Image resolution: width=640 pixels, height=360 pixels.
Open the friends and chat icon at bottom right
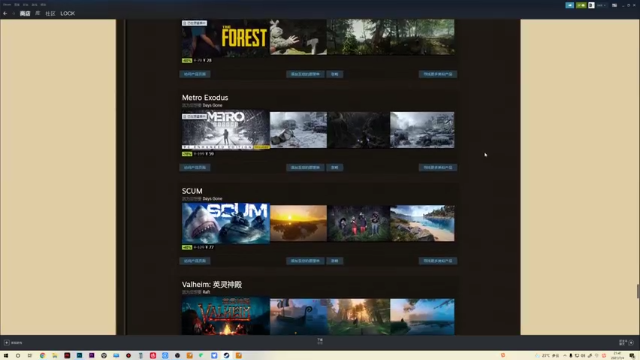point(622,343)
